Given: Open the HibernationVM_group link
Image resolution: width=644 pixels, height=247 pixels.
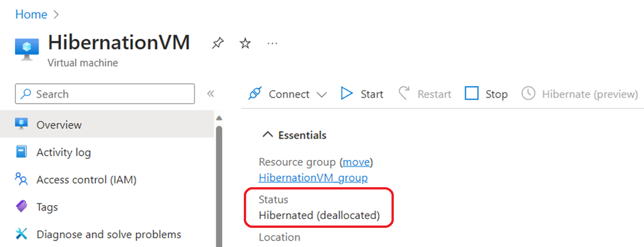Looking at the screenshot, I should (x=313, y=178).
